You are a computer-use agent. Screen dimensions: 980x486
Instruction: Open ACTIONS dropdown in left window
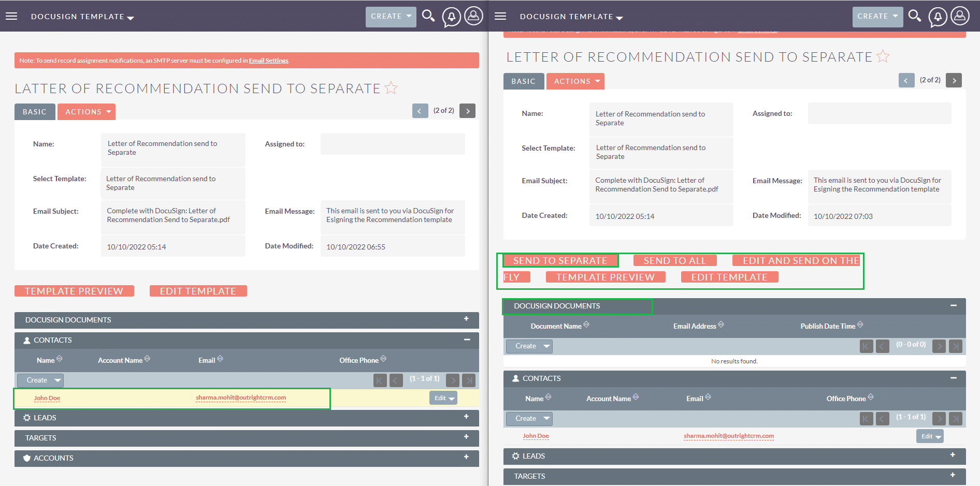coord(87,112)
